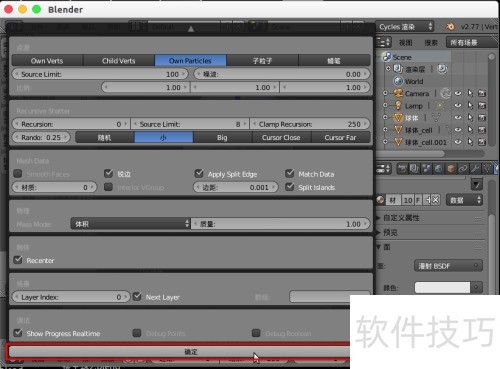
Task: Click the render layers icon in outliner
Action: [398, 69]
